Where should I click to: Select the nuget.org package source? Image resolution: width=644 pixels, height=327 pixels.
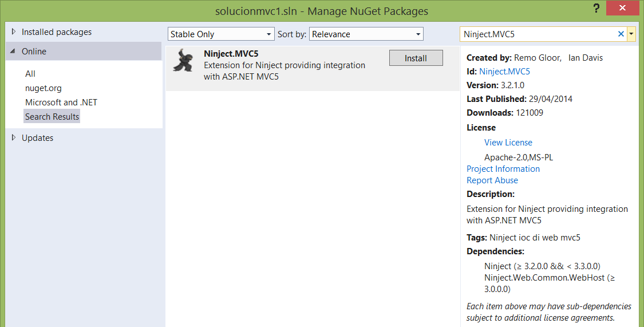click(43, 88)
